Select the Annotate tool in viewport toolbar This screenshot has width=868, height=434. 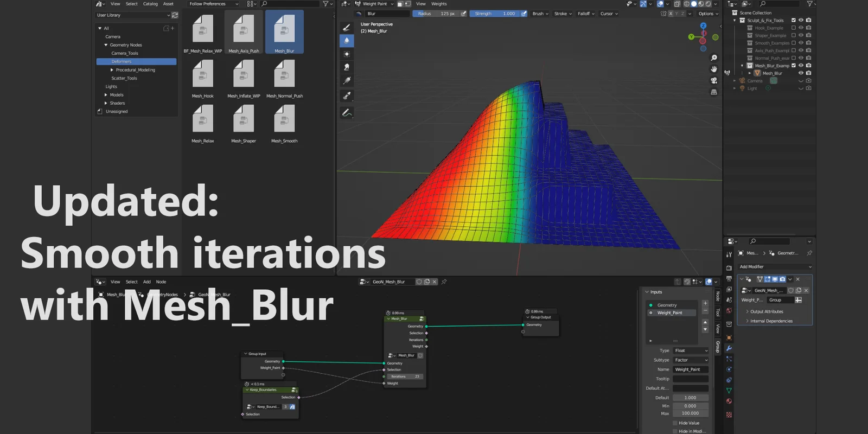coord(347,113)
